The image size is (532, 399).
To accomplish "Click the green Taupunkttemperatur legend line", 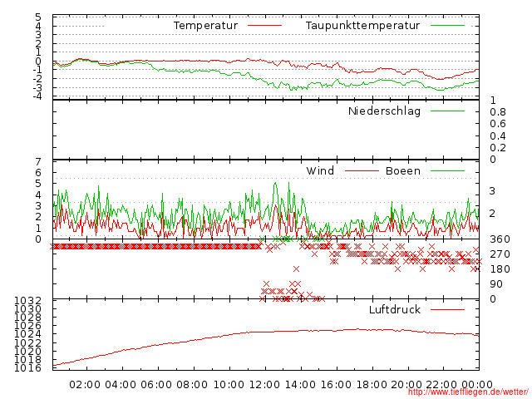I will pyautogui.click(x=447, y=26).
